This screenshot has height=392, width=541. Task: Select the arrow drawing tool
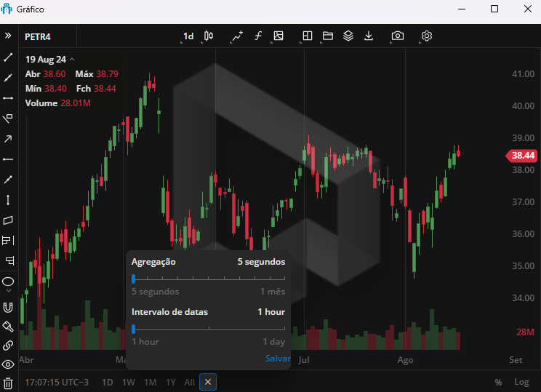coord(8,139)
